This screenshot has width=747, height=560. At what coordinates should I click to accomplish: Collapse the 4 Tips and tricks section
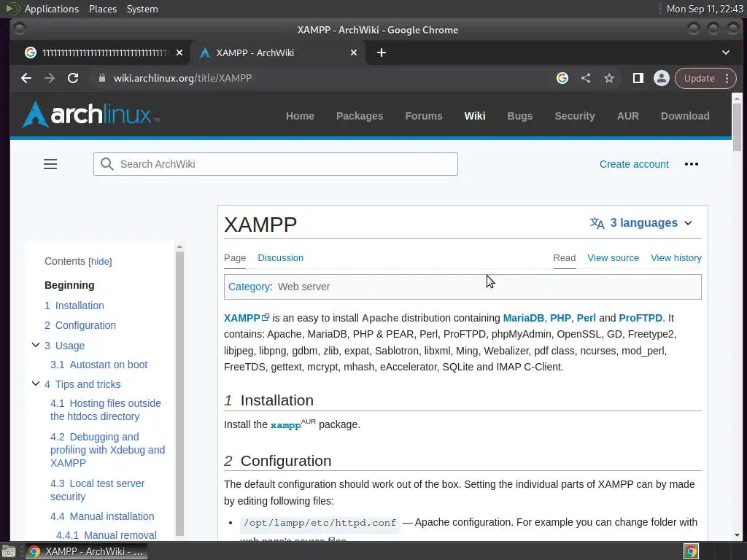36,384
